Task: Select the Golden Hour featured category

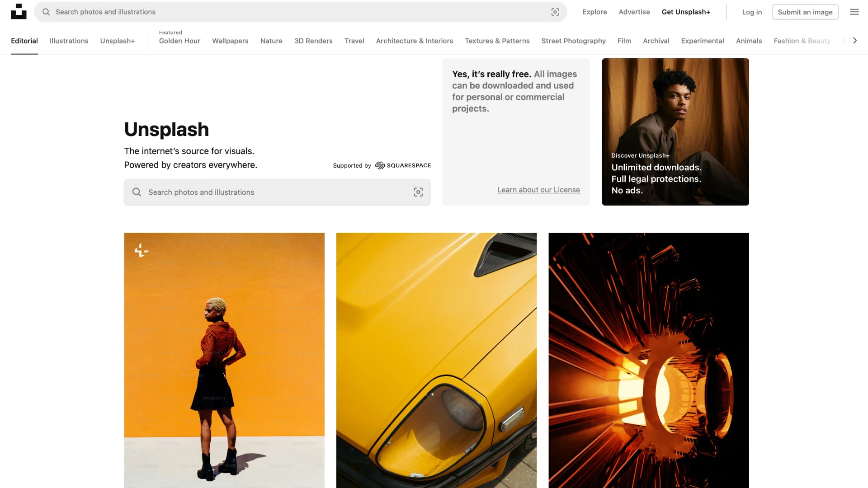Action: tap(179, 41)
